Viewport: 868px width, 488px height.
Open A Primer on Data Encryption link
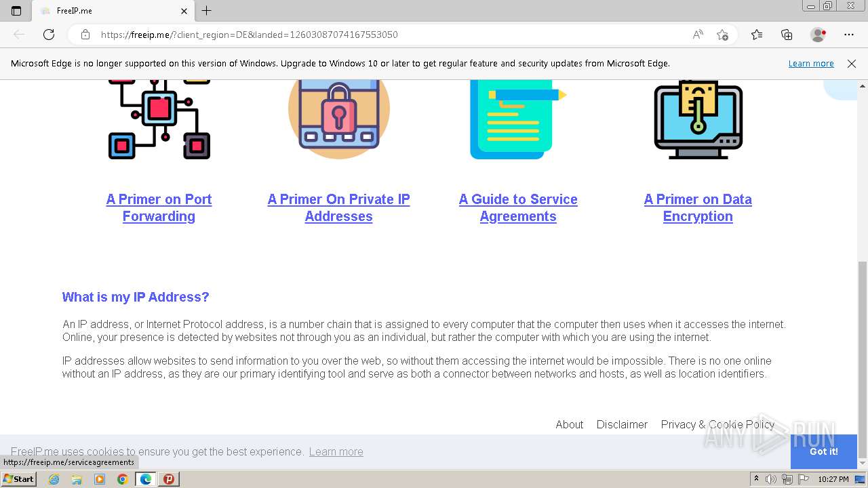coord(698,207)
